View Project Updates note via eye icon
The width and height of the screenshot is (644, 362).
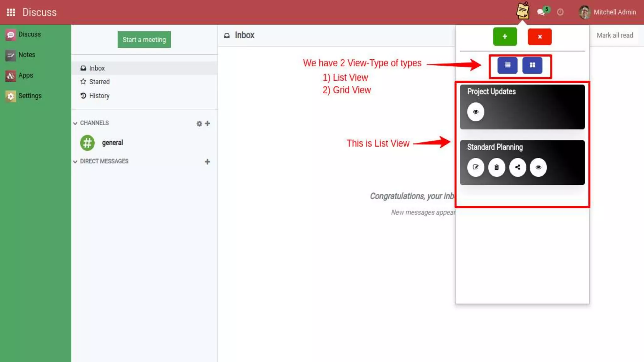pos(475,112)
